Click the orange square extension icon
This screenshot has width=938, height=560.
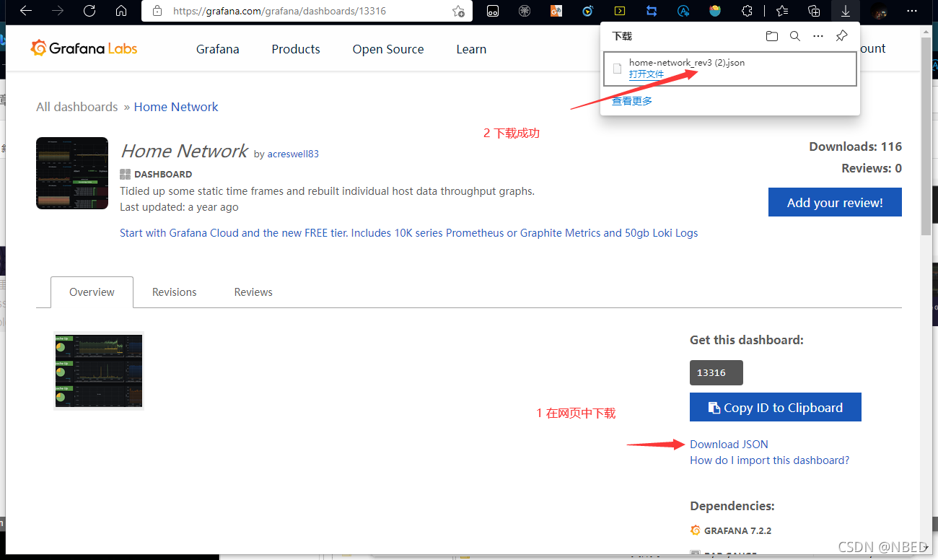coord(556,11)
